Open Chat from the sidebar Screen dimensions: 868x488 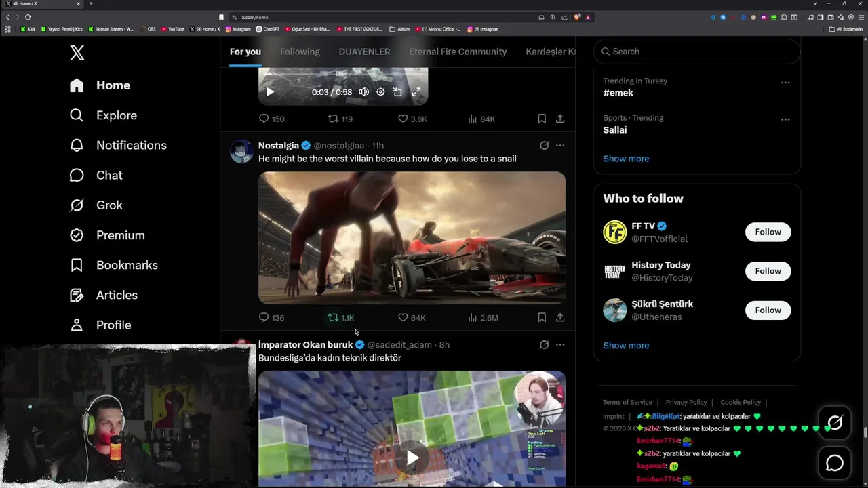[x=96, y=175]
